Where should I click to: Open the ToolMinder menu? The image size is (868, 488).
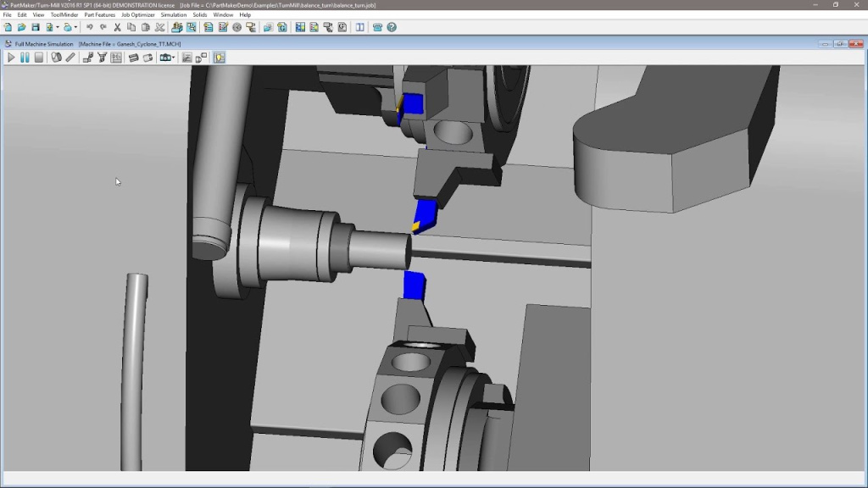pyautogui.click(x=64, y=14)
